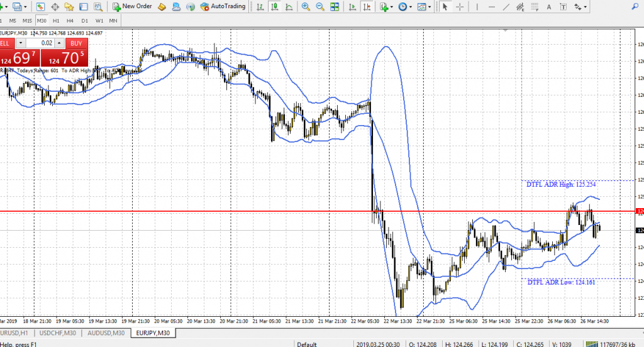The image size is (644, 347).
Task: Select the Text Label tool
Action: point(563,6)
